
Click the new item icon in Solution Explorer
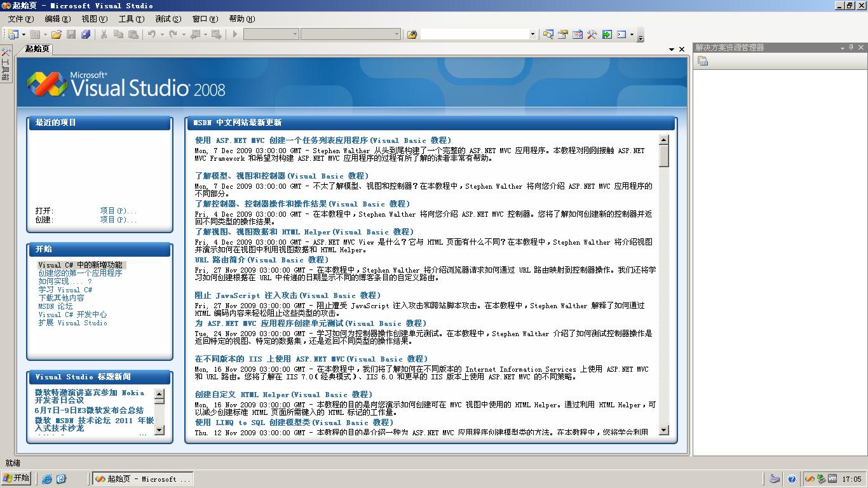703,60
